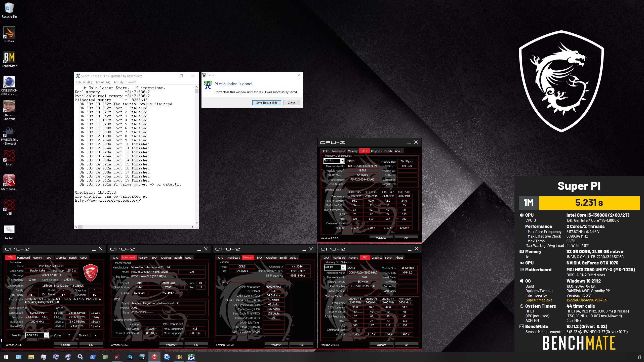Viewport: 644px width, 362px height.
Task: Open About tab in lower CPU-Z SPD window
Action: click(x=399, y=258)
